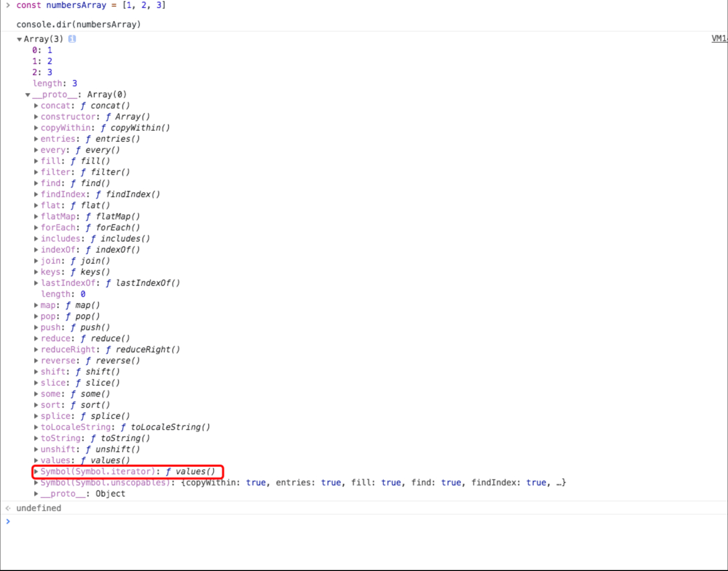This screenshot has height=571, width=728.
Task: Select the length: 3 property
Action: coord(55,84)
